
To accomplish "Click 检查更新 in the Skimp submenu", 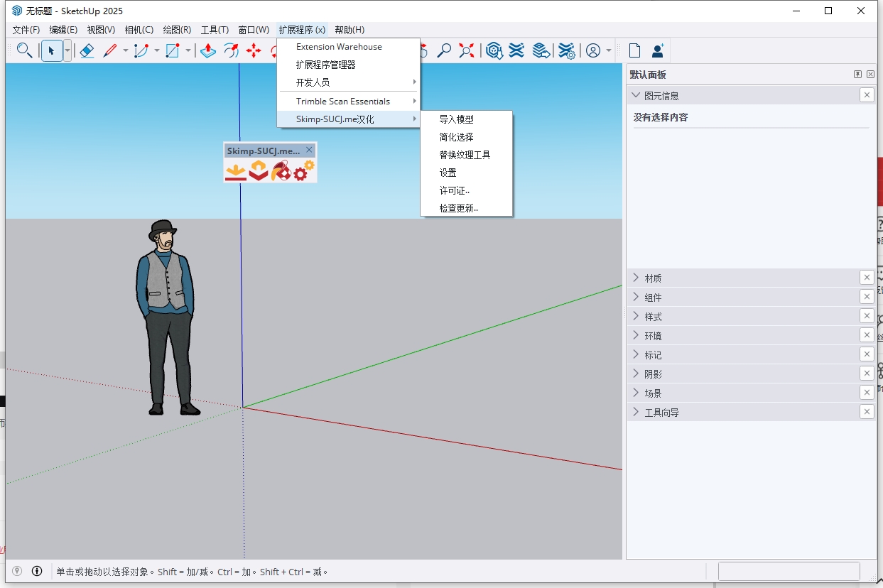I will coord(460,208).
